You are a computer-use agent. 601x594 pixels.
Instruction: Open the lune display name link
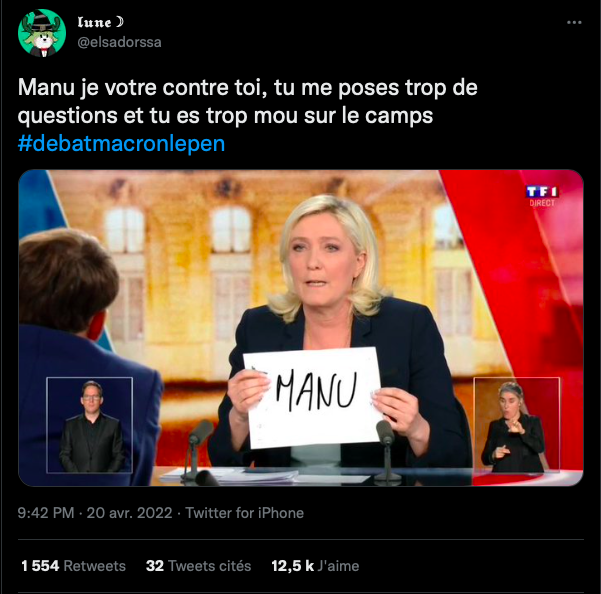click(x=94, y=22)
